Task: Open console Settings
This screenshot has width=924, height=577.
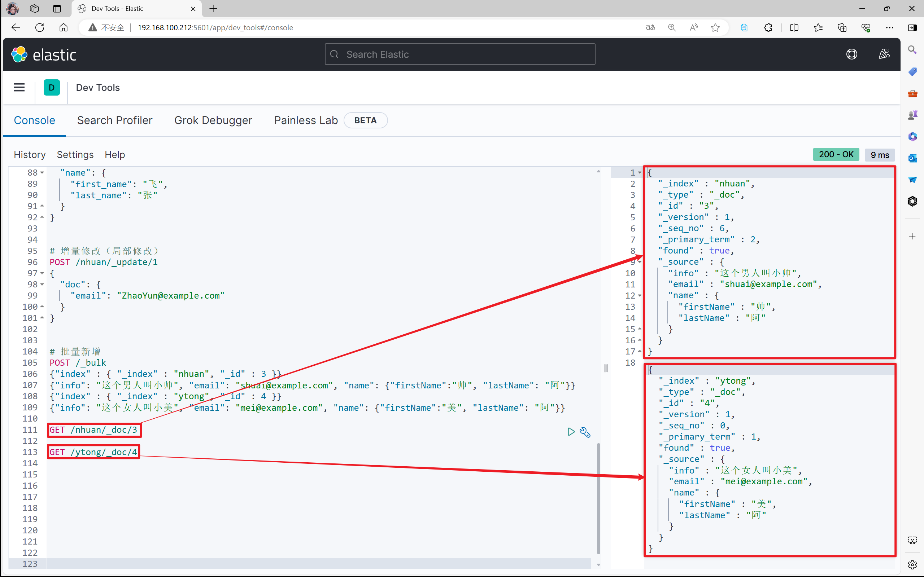Action: (x=75, y=155)
